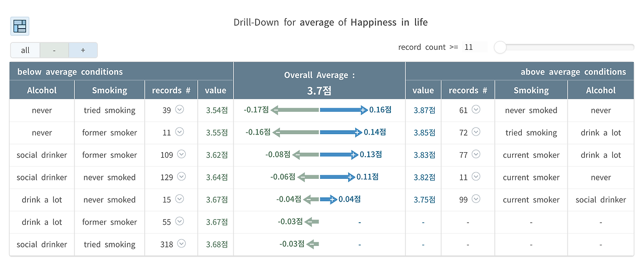Expand the row with 318 records
This screenshot has width=644, height=267.
tap(182, 243)
